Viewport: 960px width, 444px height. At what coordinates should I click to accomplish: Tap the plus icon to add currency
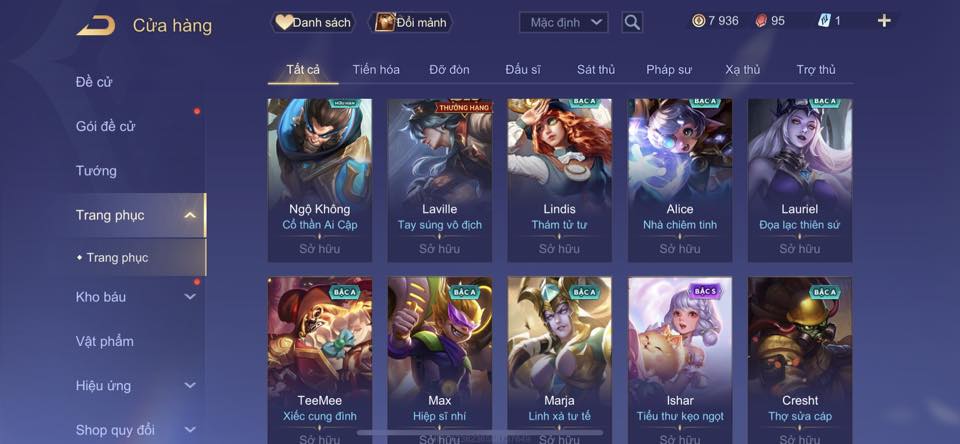point(883,21)
